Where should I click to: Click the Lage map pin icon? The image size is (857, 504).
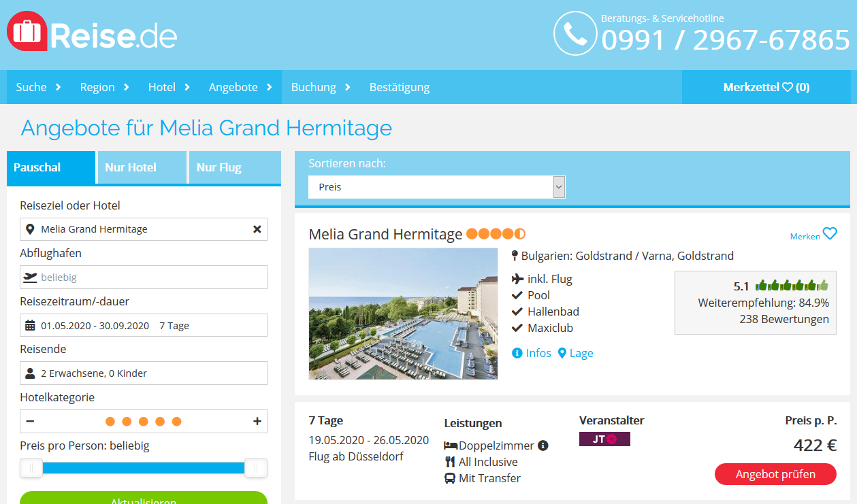coord(562,353)
